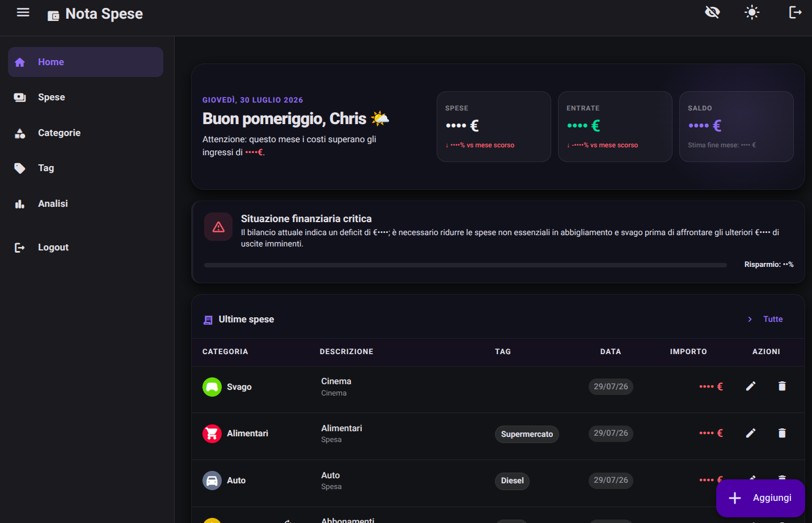Image resolution: width=812 pixels, height=523 pixels.
Task: Delete the Alimentari expense row
Action: coord(782,433)
